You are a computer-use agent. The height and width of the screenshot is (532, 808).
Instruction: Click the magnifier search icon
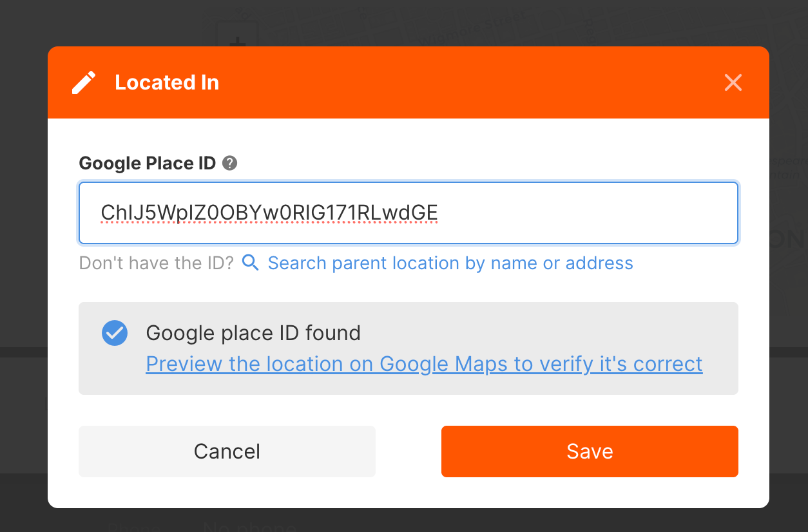pyautogui.click(x=250, y=263)
